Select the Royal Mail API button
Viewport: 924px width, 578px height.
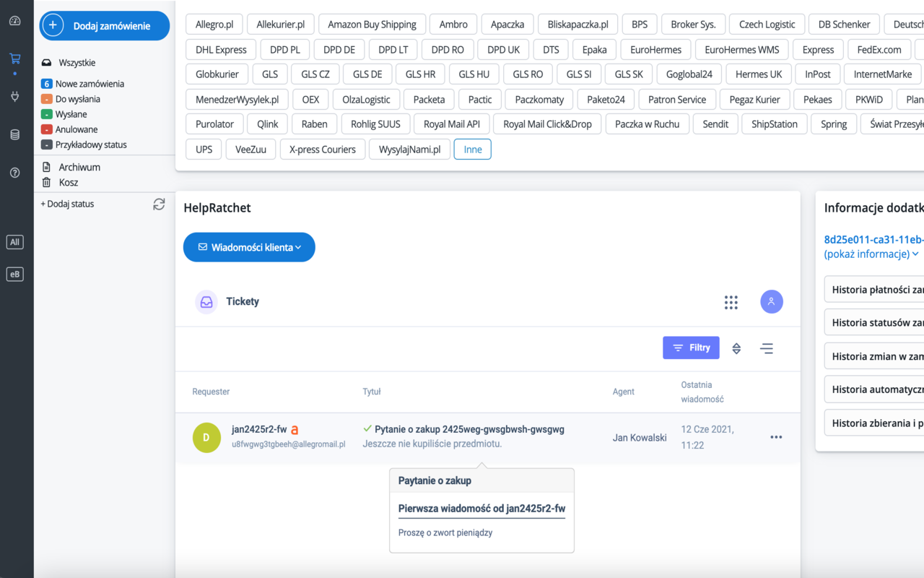click(x=452, y=124)
